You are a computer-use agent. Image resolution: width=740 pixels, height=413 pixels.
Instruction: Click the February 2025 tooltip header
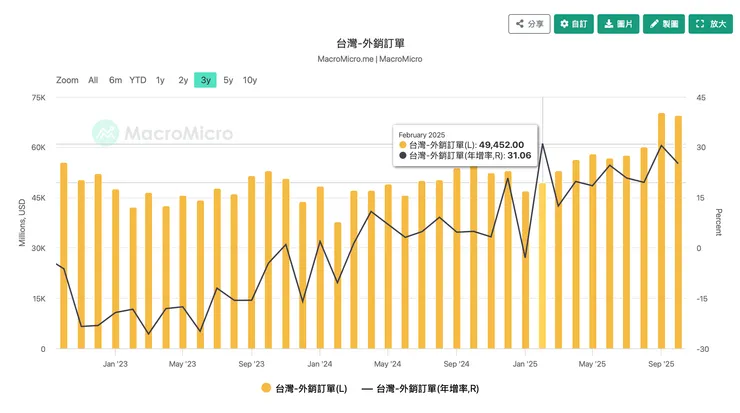point(421,135)
